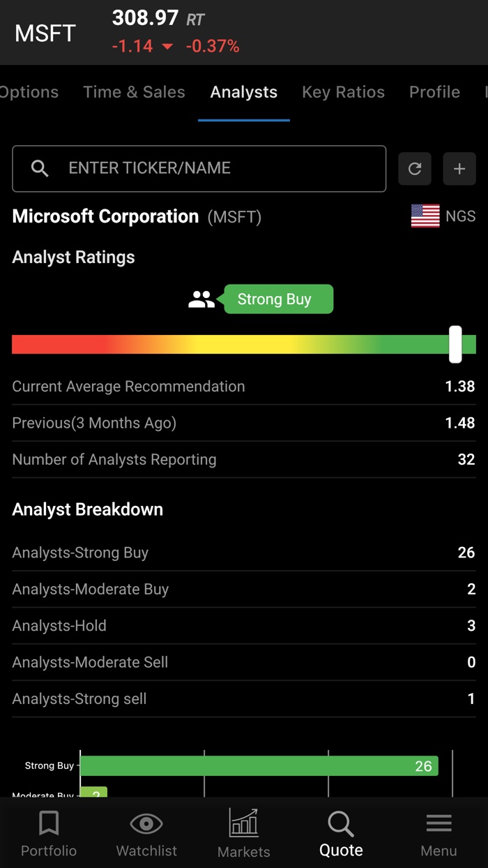The image size is (488, 868).
Task: Click the search magnifier icon
Action: coord(40,169)
